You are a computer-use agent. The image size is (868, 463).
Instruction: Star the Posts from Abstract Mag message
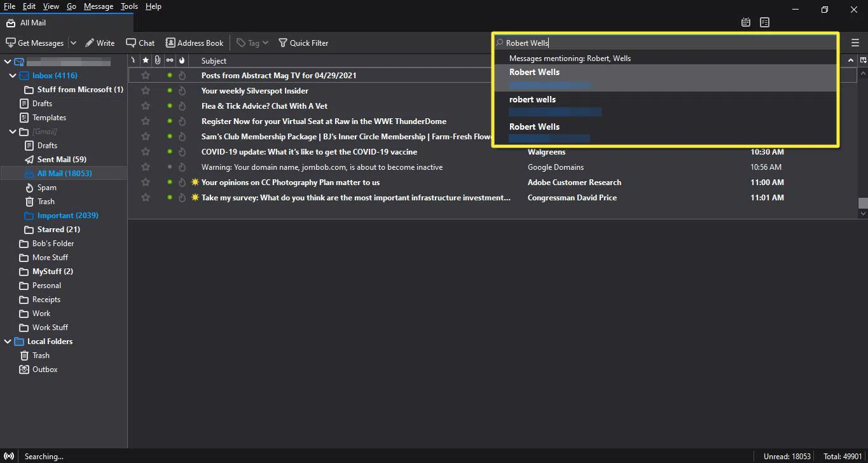click(146, 76)
